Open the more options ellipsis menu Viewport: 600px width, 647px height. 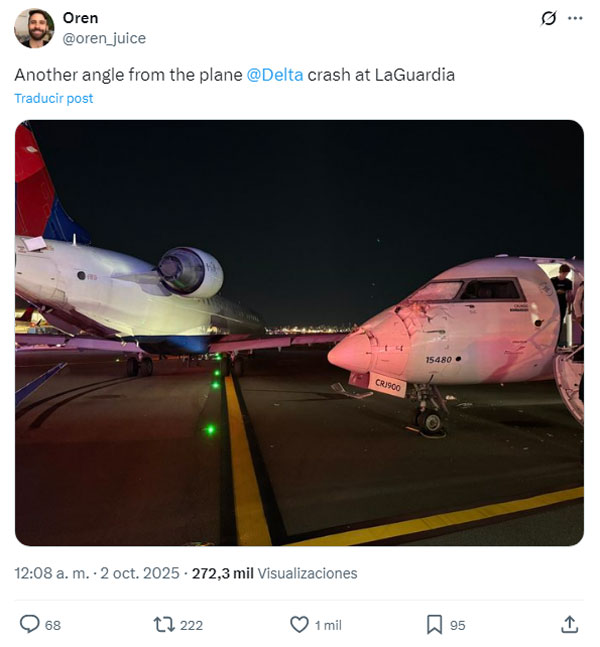(575, 18)
